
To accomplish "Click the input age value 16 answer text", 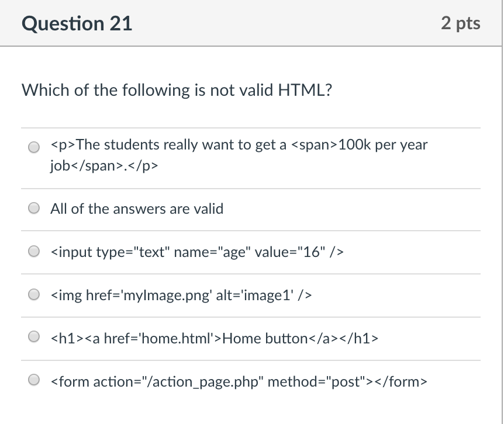I will pyautogui.click(x=197, y=252).
